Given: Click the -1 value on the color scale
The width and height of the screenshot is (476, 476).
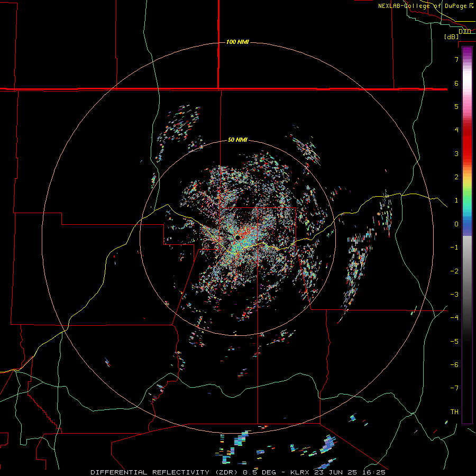Looking at the screenshot, I should click(454, 248).
